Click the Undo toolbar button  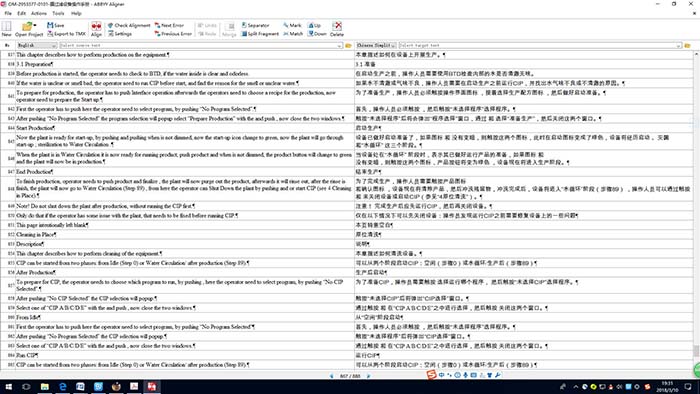(x=207, y=25)
